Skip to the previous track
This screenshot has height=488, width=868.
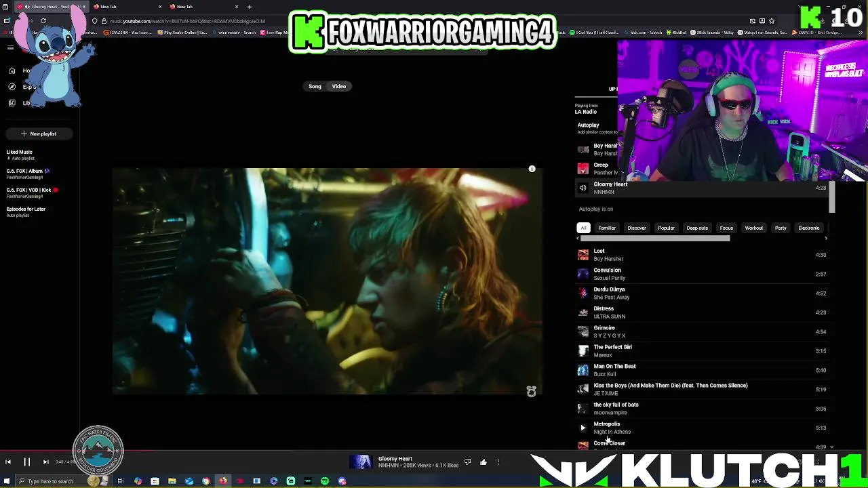pos(8,462)
